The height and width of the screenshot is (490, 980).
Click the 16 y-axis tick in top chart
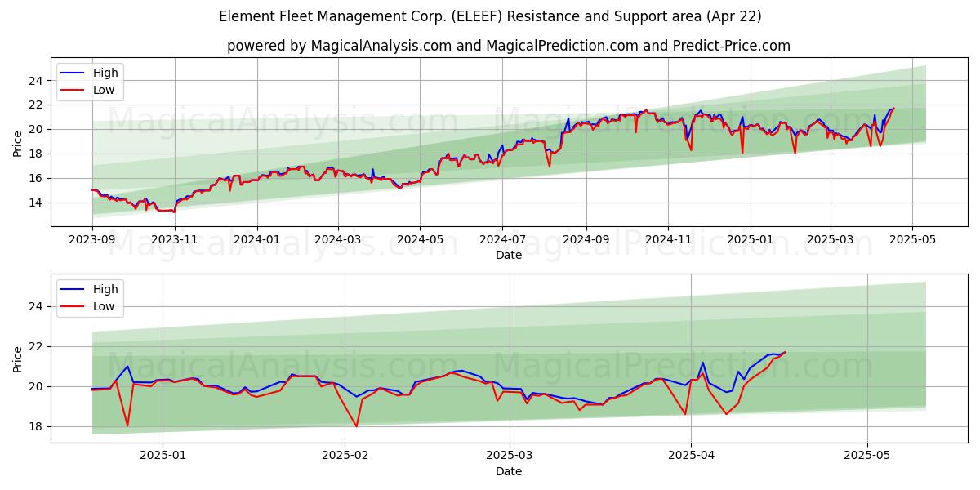[36, 178]
